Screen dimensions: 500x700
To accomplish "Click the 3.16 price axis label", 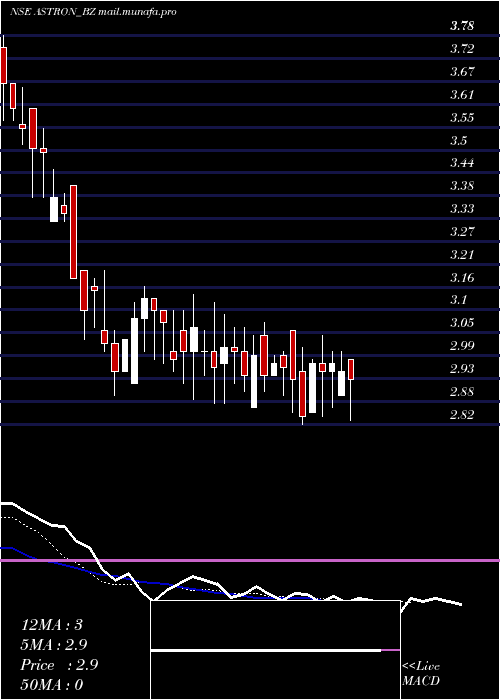I will 462,278.
